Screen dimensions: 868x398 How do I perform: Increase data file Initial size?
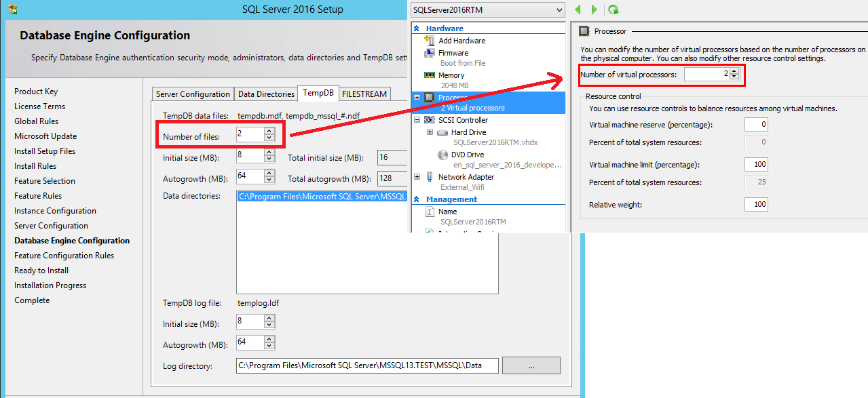tap(269, 153)
